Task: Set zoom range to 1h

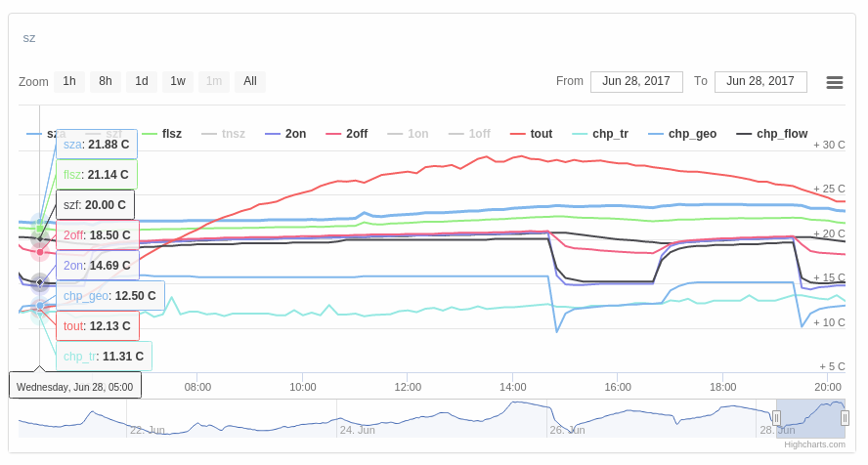Action: tap(69, 81)
